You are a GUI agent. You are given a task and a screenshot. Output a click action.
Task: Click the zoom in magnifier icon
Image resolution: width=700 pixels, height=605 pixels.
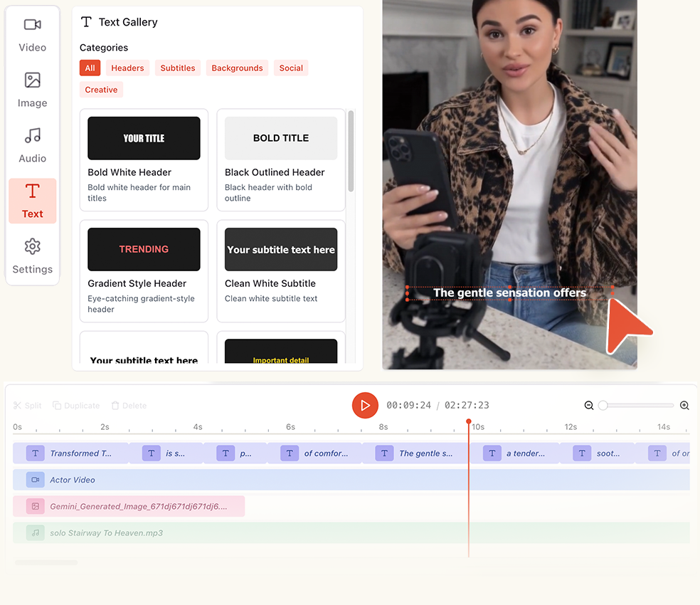pyautogui.click(x=684, y=406)
